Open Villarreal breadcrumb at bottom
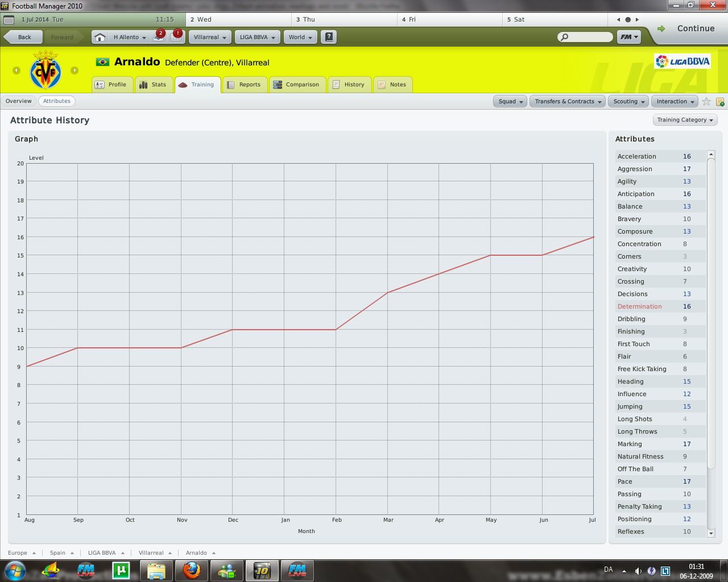The width and height of the screenshot is (728, 582). coord(155,553)
